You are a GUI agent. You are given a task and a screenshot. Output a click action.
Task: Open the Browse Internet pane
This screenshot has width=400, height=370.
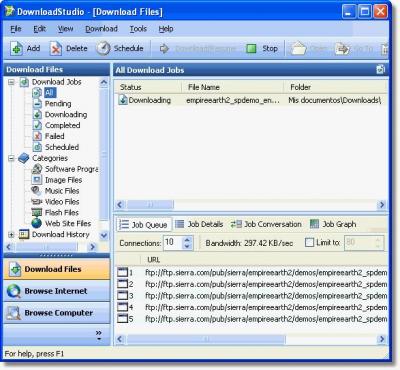pos(57,291)
